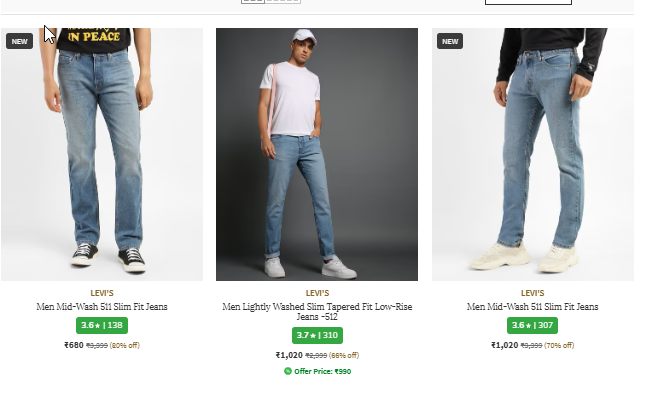Click the Offer Price ₹990 text
Screen dimensions: 650x402
tap(322, 371)
